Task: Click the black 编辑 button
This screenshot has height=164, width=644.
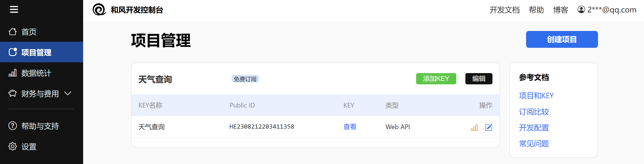Action: 478,79
